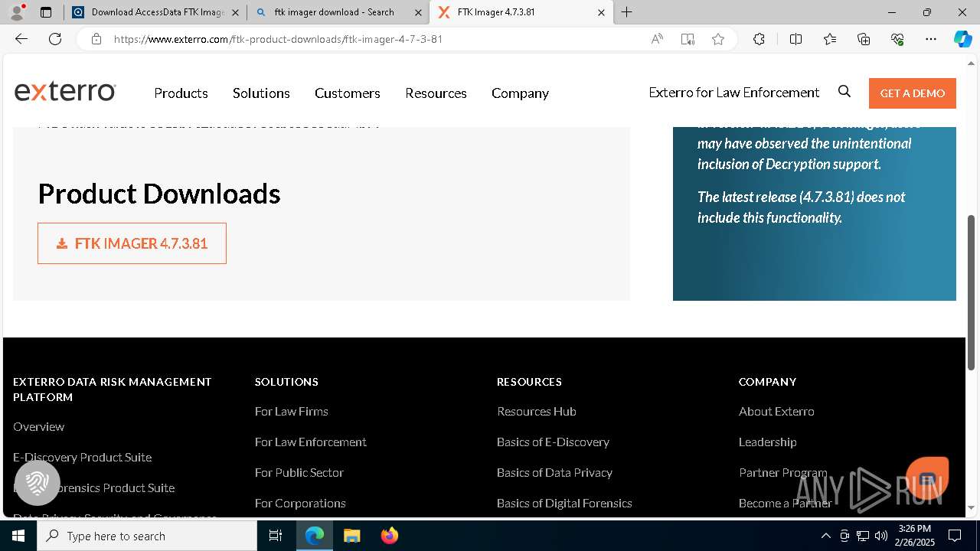
Task: Open File Explorer from the taskbar
Action: 351,536
